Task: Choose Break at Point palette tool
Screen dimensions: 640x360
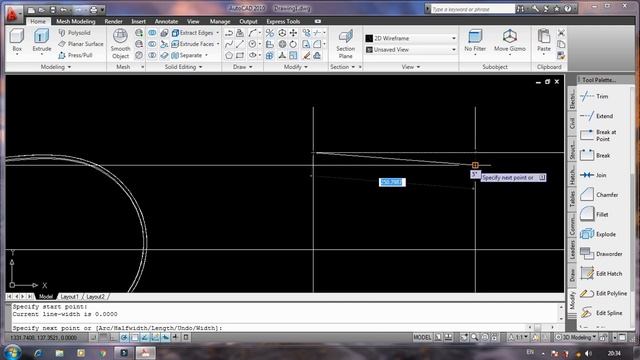Action: [598, 136]
